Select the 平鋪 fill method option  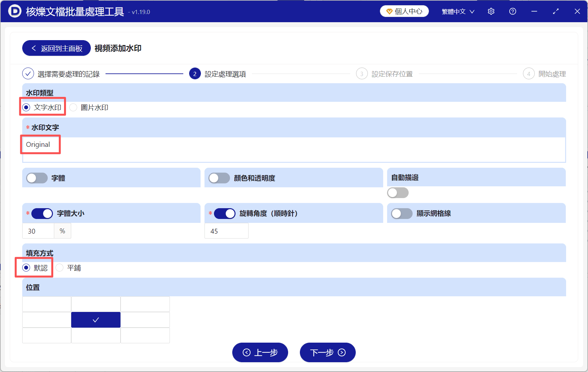pos(59,268)
